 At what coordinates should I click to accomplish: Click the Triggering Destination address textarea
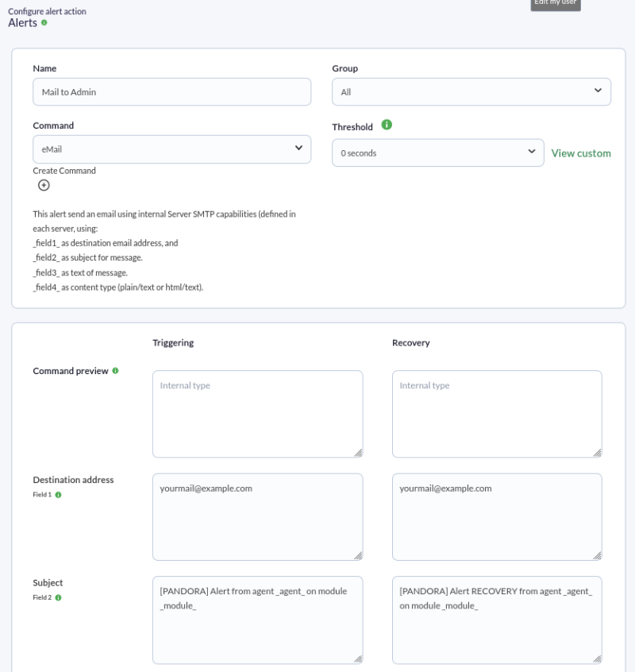258,517
